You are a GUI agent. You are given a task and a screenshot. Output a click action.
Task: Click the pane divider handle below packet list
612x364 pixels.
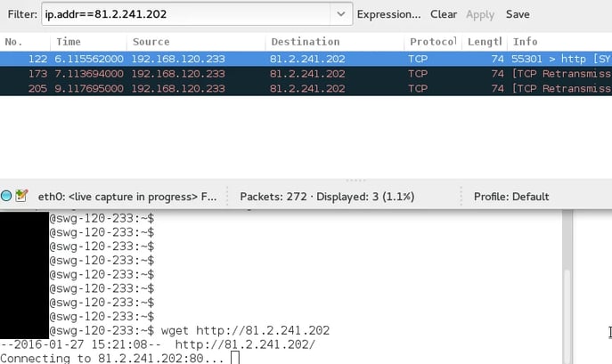355,180
